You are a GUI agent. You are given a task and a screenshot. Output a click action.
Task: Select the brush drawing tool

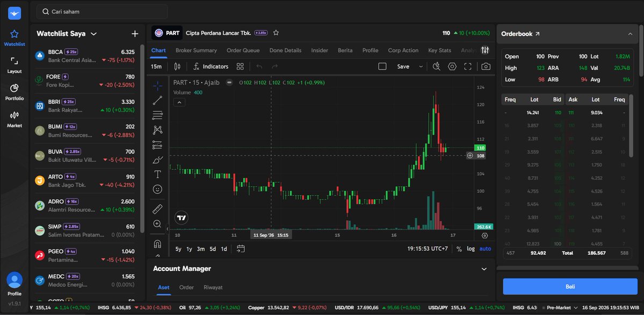click(x=157, y=160)
